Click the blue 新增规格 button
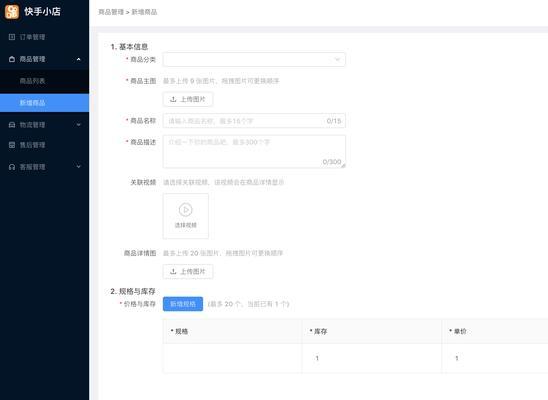The width and height of the screenshot is (548, 400). coord(183,304)
